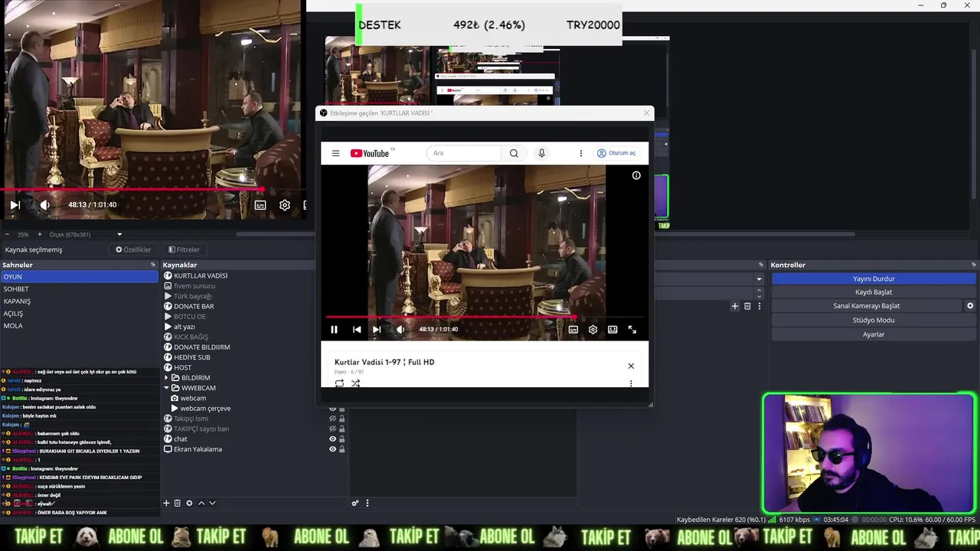Open the Ölçek scale dropdown
The image size is (980, 551).
coord(86,234)
